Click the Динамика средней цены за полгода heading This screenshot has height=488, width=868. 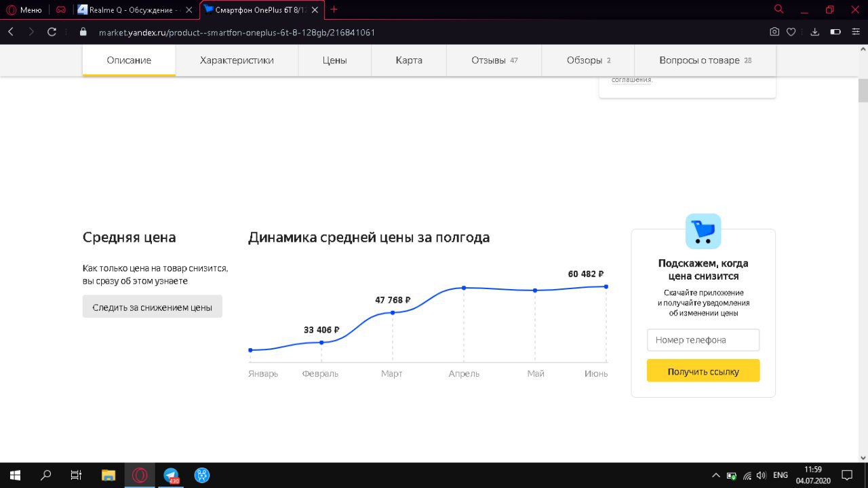pos(369,238)
